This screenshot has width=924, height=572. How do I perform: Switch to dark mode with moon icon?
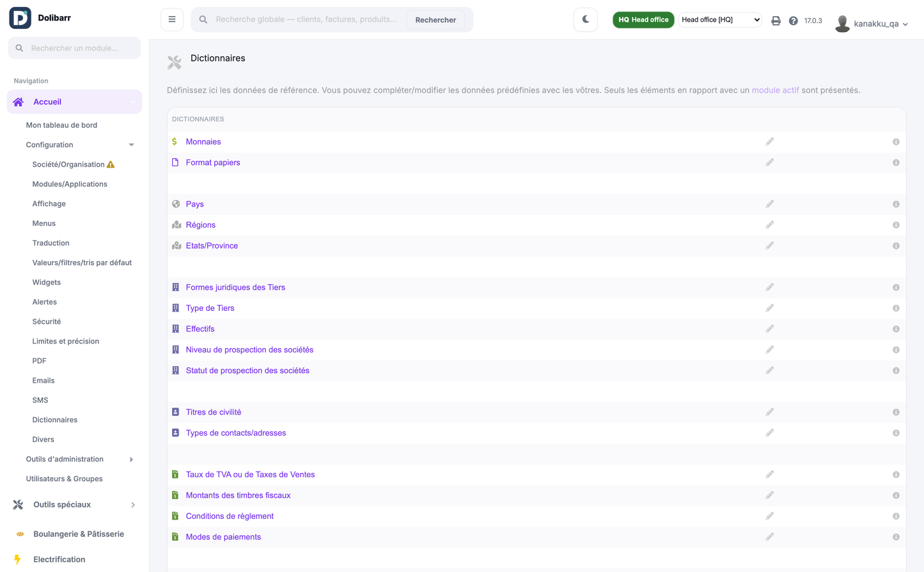tap(586, 19)
